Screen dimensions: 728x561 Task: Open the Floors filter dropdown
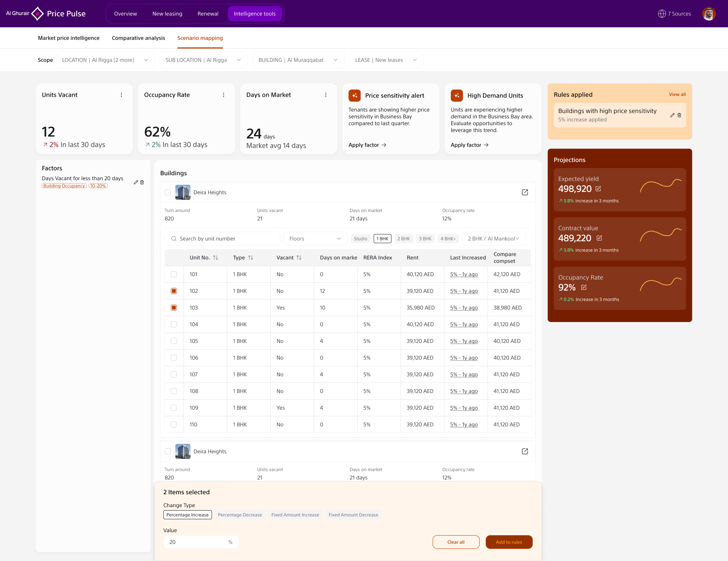pyautogui.click(x=315, y=239)
